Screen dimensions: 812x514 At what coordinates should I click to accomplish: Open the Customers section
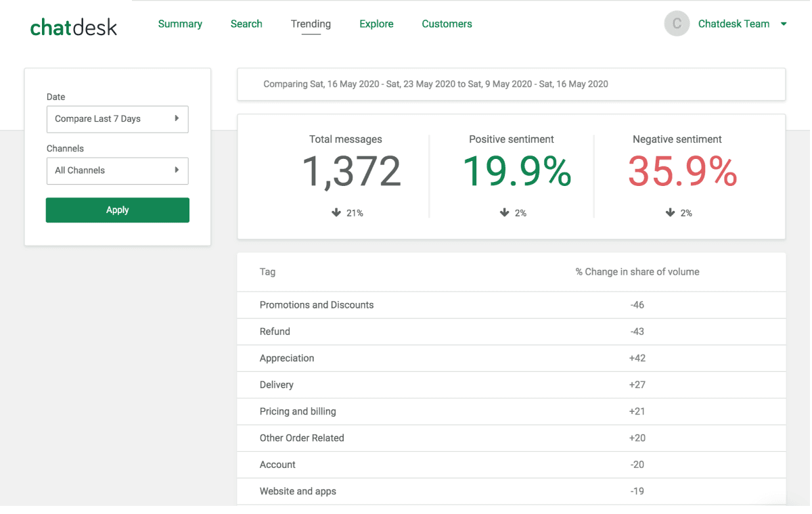[x=447, y=24]
